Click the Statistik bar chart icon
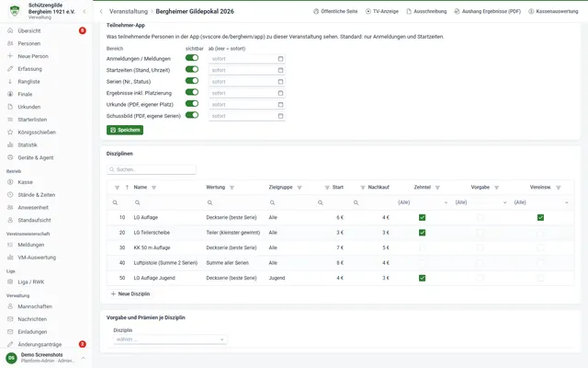The height and width of the screenshot is (368, 588). tap(10, 144)
